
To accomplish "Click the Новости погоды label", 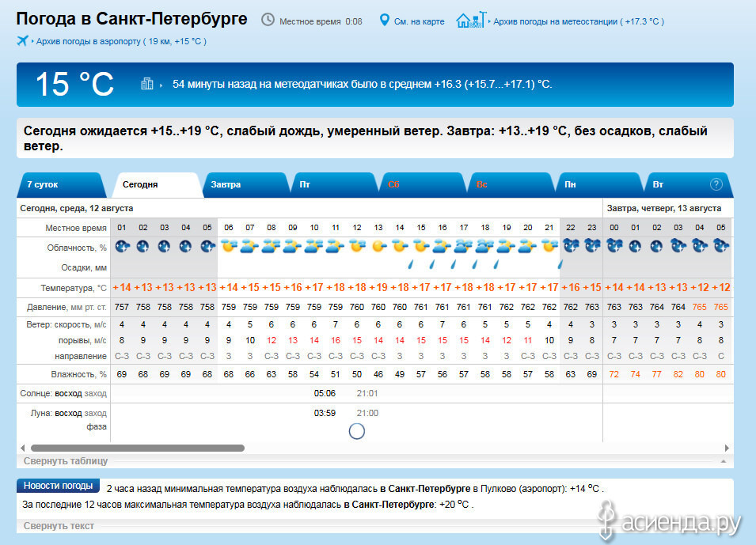I will (59, 485).
